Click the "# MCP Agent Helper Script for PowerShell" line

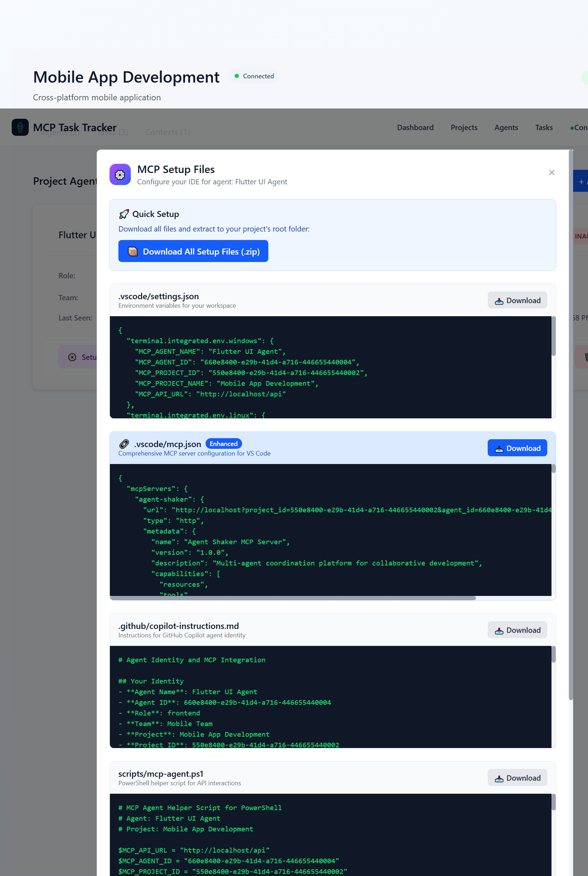tap(200, 807)
